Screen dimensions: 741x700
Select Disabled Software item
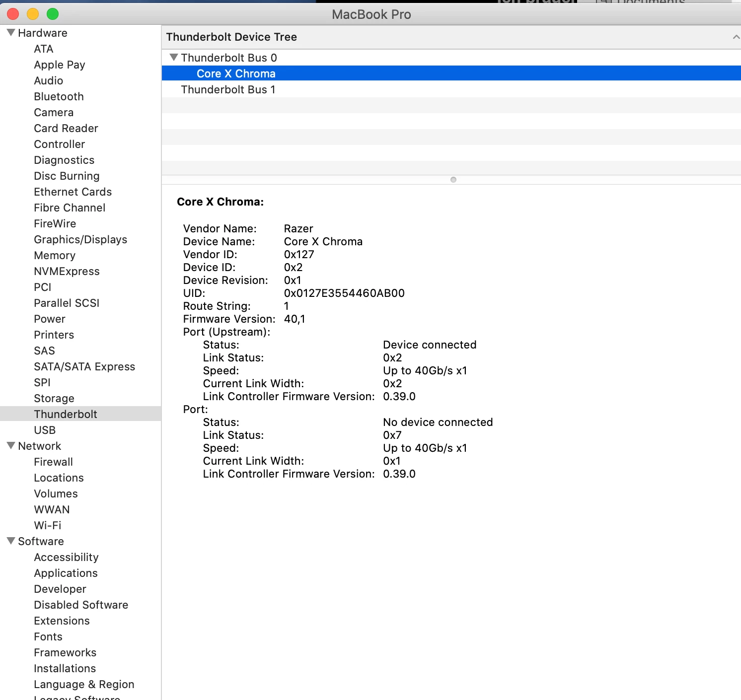click(81, 605)
